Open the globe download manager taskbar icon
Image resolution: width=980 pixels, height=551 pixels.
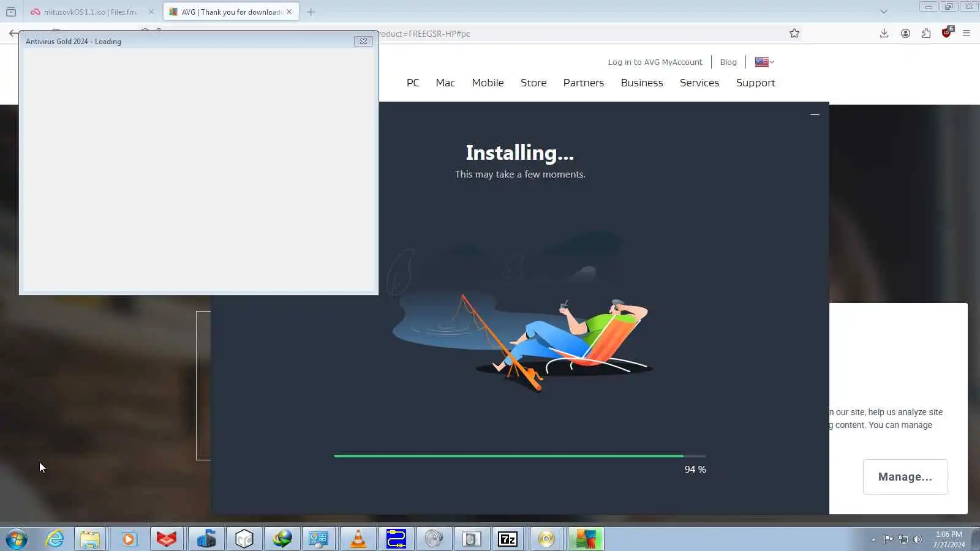point(282,539)
